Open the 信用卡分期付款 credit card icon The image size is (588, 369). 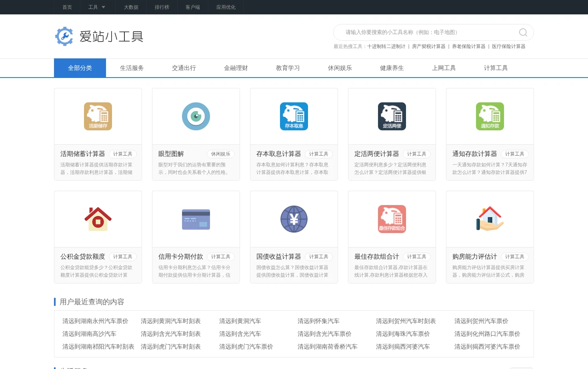[196, 219]
